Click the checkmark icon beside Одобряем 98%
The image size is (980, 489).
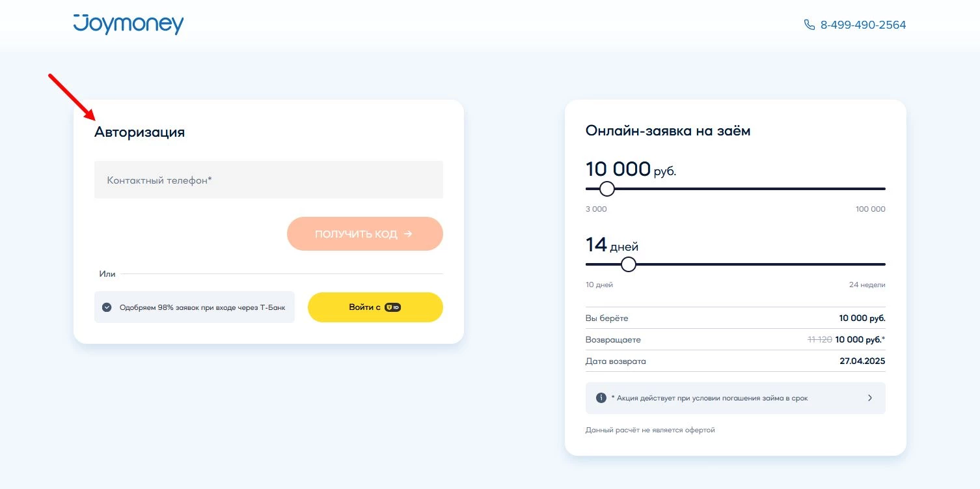107,307
